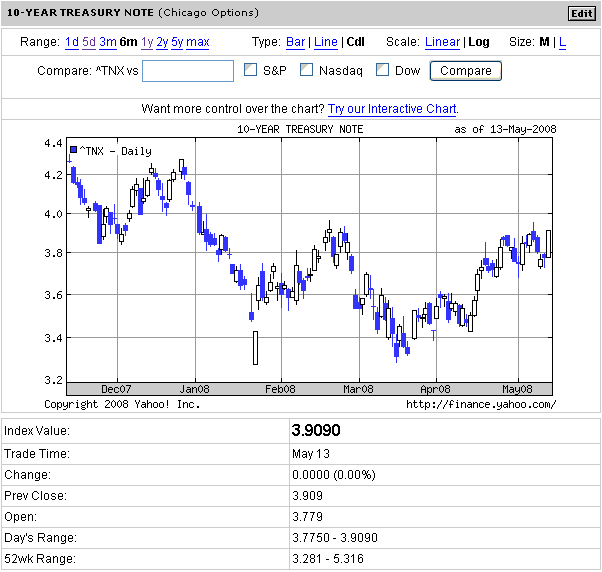
Task: Change chart type to Bar
Action: [x=296, y=42]
